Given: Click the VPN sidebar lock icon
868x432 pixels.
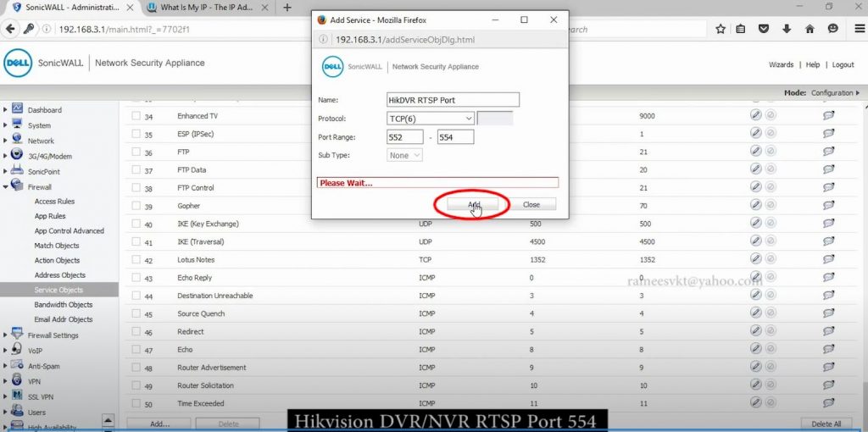Looking at the screenshot, I should point(17,380).
